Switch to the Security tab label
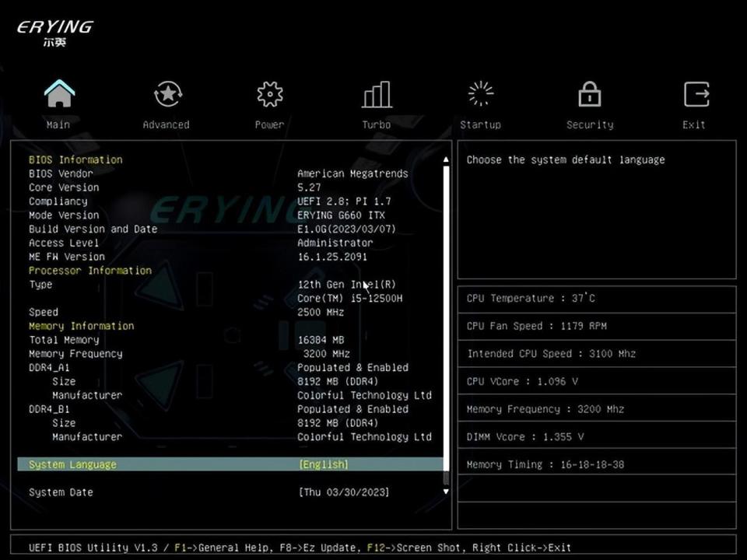The height and width of the screenshot is (560, 747). click(590, 124)
